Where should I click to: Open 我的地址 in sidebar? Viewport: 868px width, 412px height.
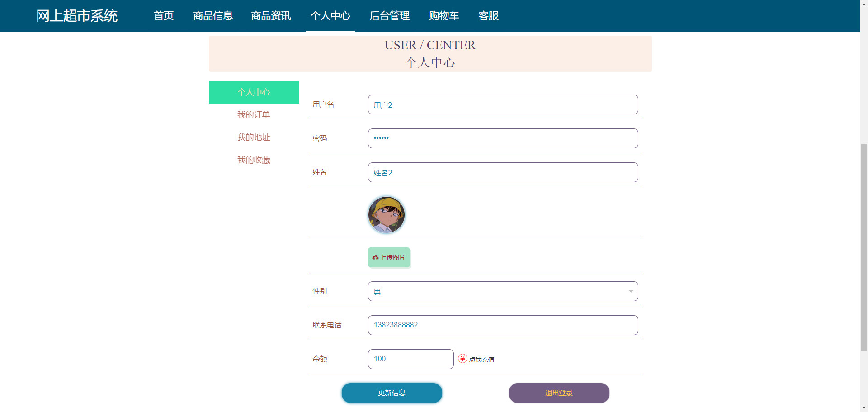coord(254,137)
